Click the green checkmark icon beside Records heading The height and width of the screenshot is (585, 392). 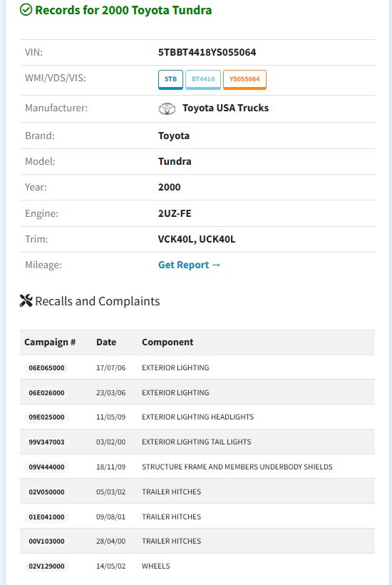(x=26, y=10)
